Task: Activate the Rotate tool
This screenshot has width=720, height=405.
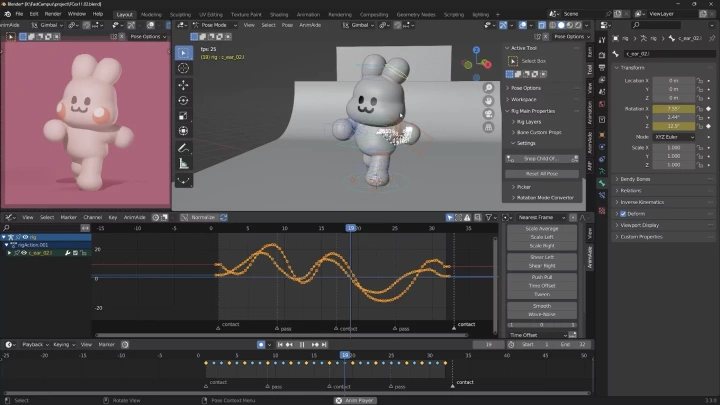Action: click(x=183, y=101)
